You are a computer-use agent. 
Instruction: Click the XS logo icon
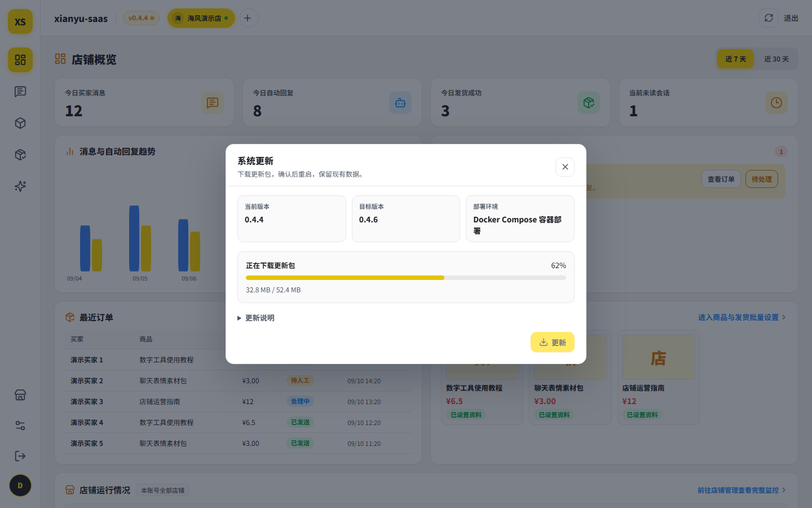(20, 21)
